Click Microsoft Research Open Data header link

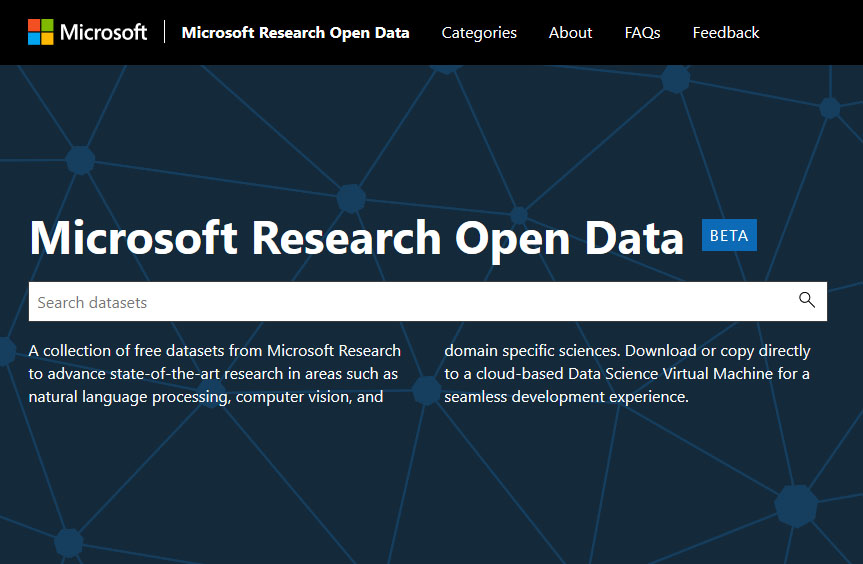coord(296,32)
